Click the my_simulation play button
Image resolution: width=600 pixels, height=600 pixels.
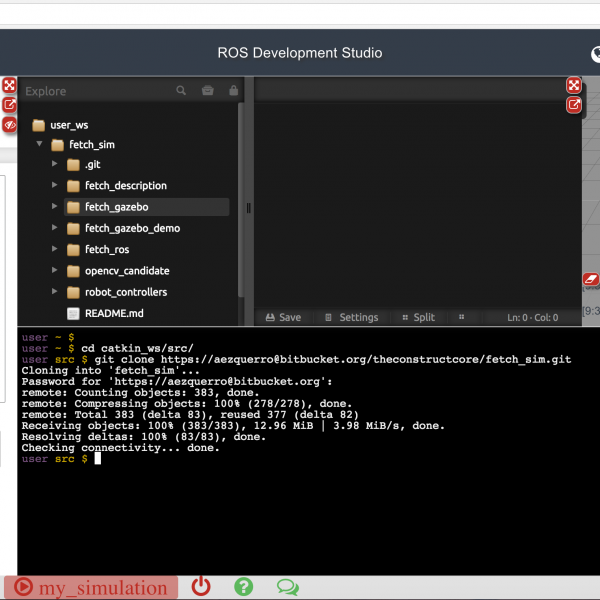coord(91,587)
